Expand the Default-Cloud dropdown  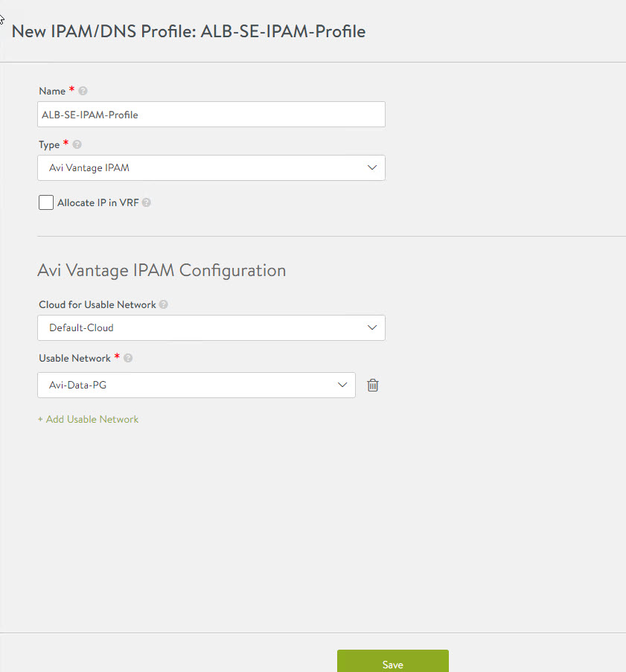coord(211,327)
